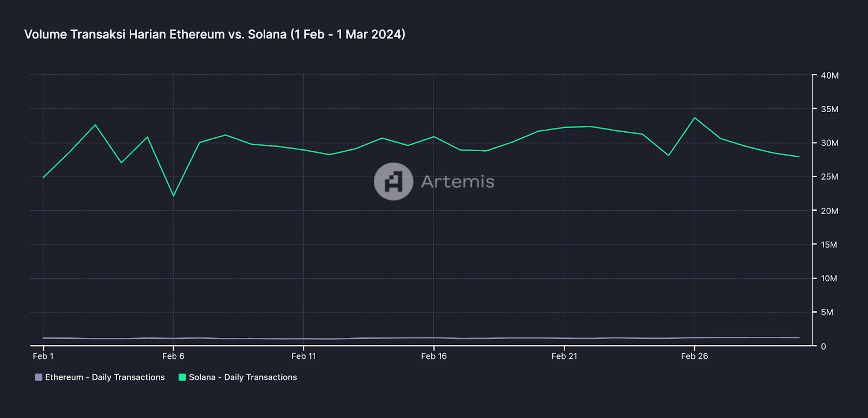Click the Solana green legend color swatch
The image size is (868, 418).
pyautogui.click(x=182, y=377)
